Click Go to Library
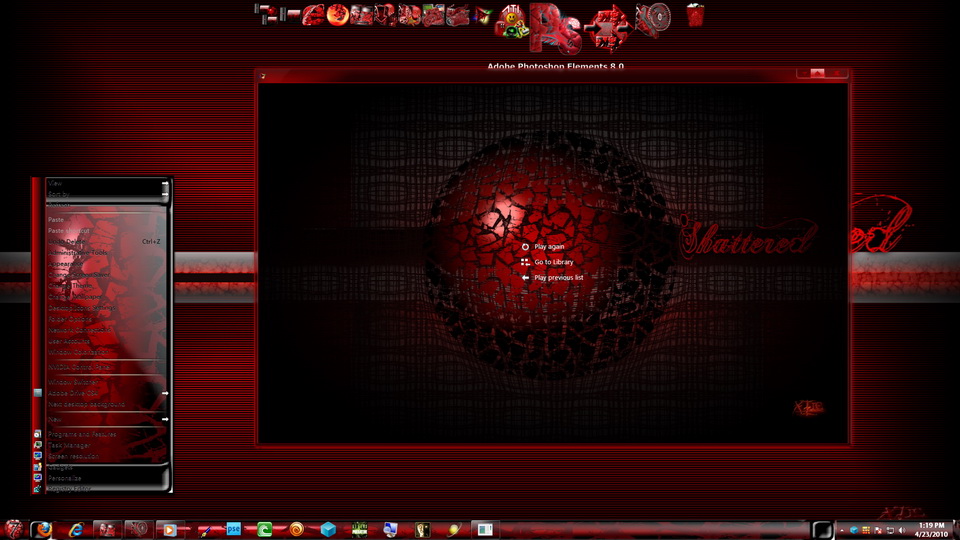Screen dimensions: 960x540 point(553,262)
